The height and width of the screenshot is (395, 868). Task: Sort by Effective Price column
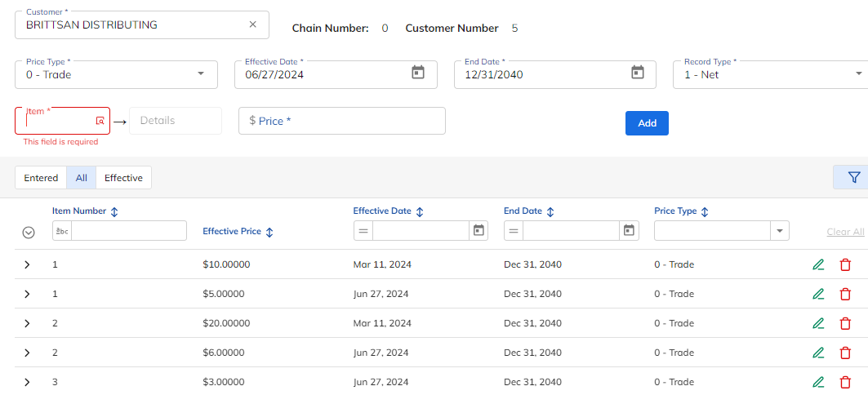269,233
